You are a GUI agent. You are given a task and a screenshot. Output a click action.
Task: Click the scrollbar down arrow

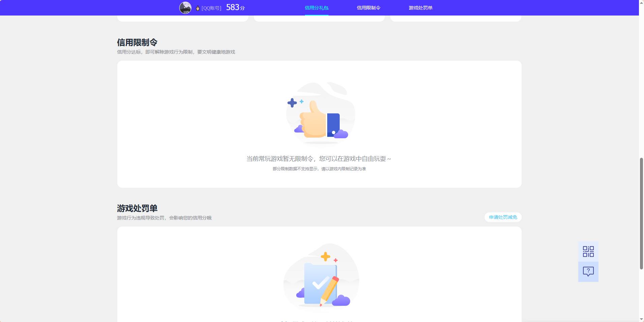click(x=641, y=319)
